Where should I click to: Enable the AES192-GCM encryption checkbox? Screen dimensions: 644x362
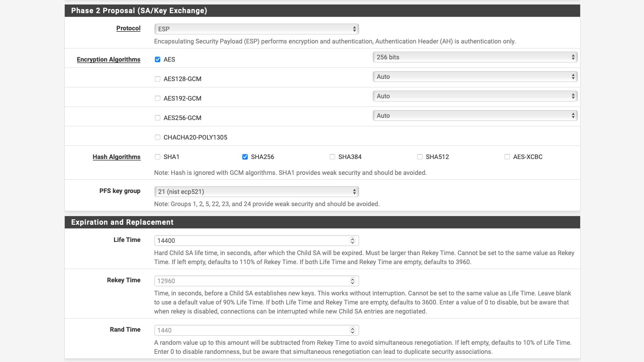pos(158,98)
